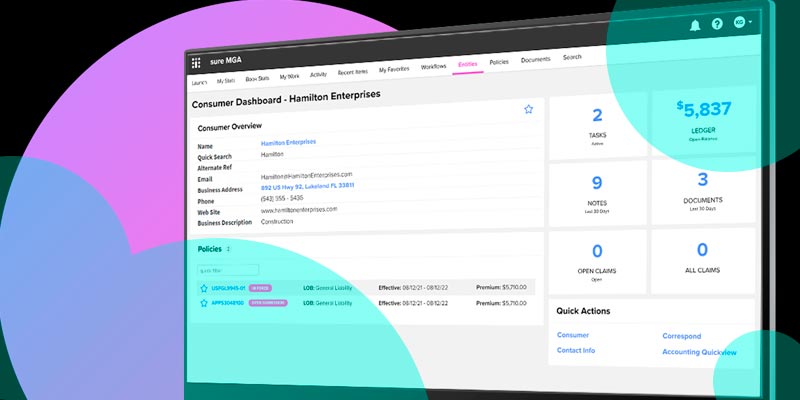Open the Activity tab
Image resolution: width=800 pixels, height=400 pixels.
(318, 74)
